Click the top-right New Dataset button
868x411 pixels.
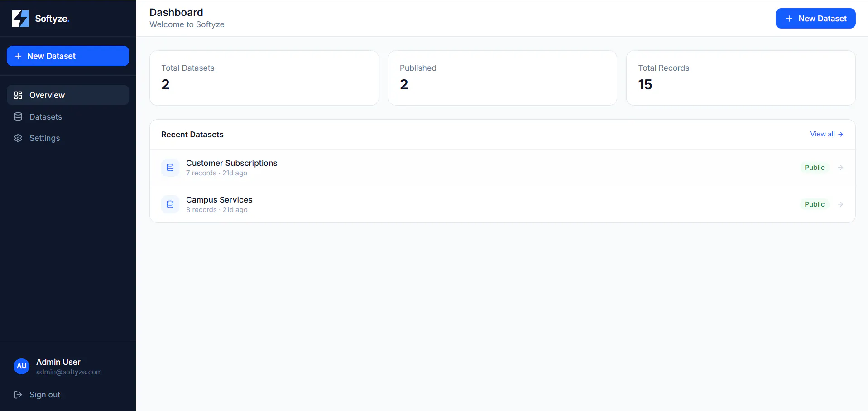(815, 19)
